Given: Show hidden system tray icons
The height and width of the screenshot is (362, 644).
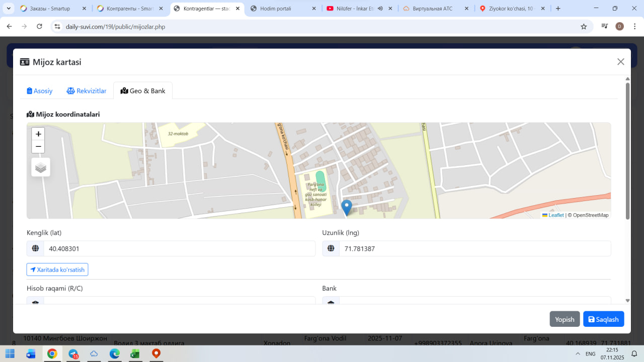Looking at the screenshot, I should (x=577, y=354).
